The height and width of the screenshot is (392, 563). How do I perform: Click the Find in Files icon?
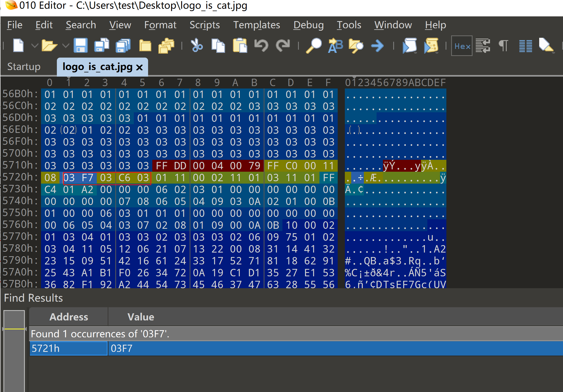pos(356,46)
